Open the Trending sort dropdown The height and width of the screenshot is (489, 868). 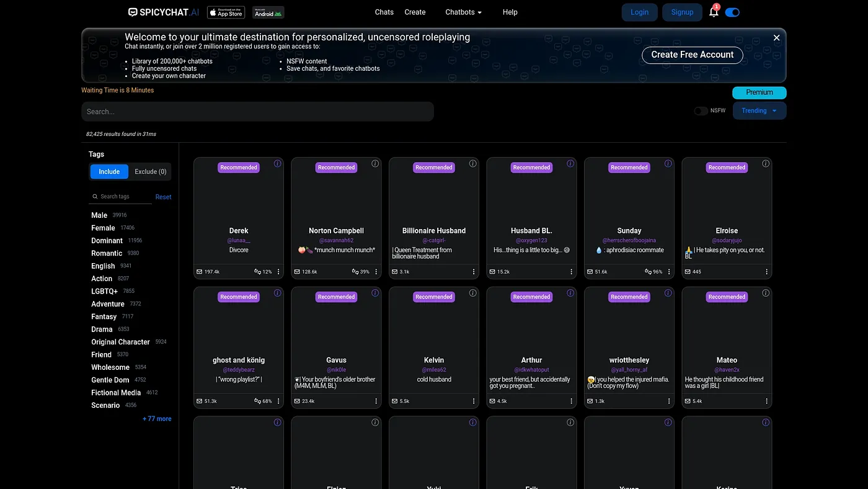759,110
